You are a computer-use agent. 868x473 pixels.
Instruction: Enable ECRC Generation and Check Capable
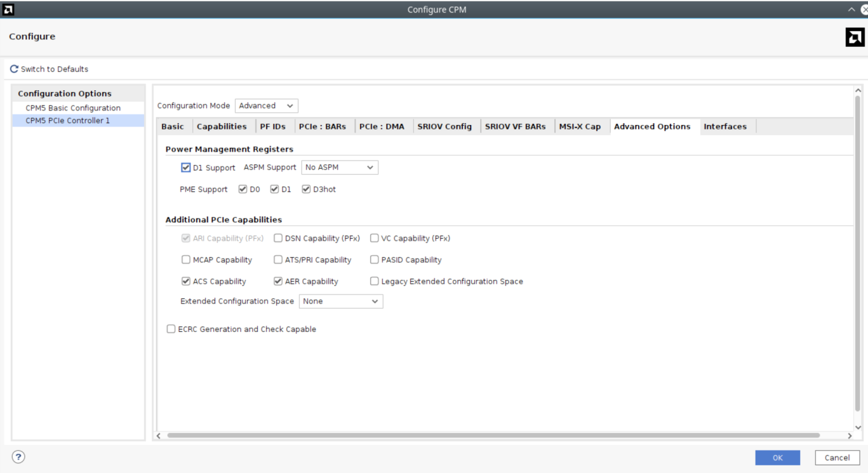(171, 329)
